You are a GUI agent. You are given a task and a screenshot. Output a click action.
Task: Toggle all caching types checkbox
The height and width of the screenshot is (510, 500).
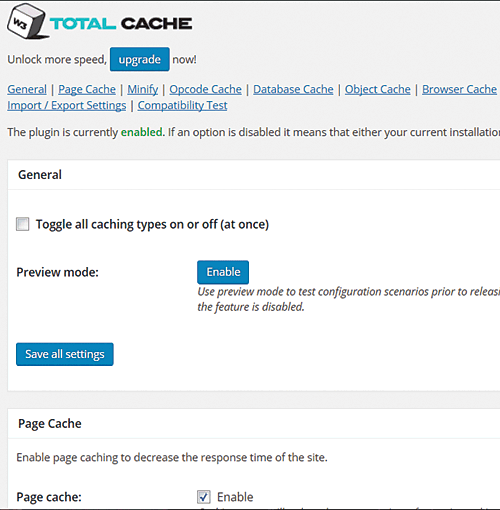[x=23, y=224]
